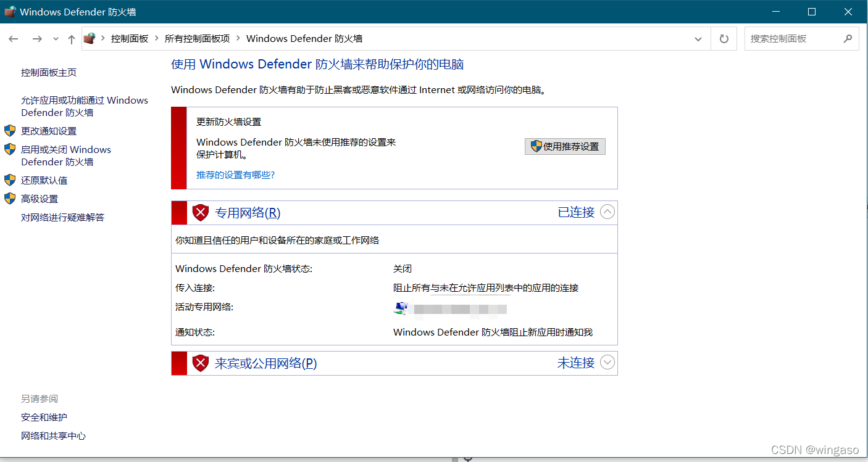Breadcrumb arrow after 所有控制面板项
Image resolution: width=868 pixels, height=462 pixels.
click(x=238, y=38)
